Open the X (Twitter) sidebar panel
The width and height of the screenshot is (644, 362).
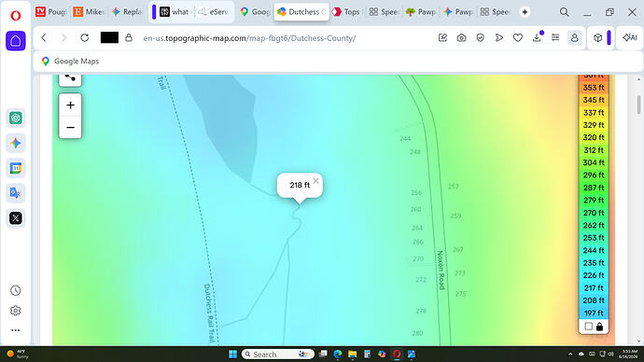tap(16, 218)
